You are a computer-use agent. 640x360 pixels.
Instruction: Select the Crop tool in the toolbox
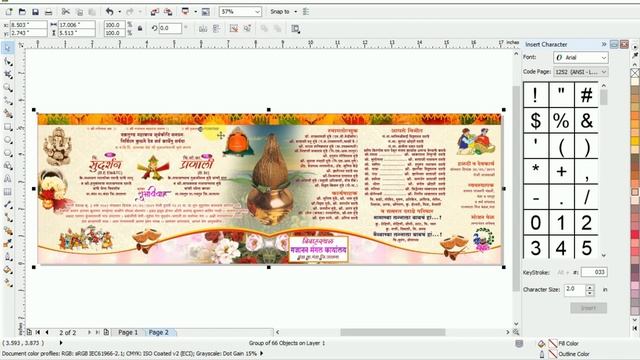8,75
